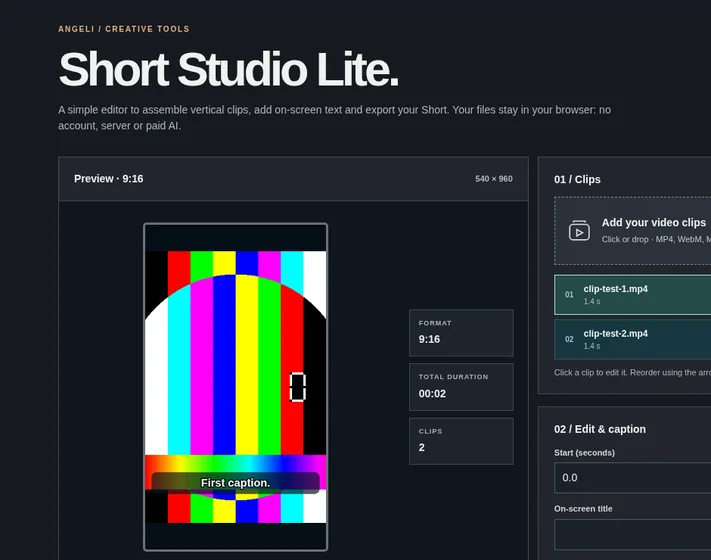Click the Preview · 9:16 heading
The height and width of the screenshot is (560, 711).
pyautogui.click(x=109, y=179)
